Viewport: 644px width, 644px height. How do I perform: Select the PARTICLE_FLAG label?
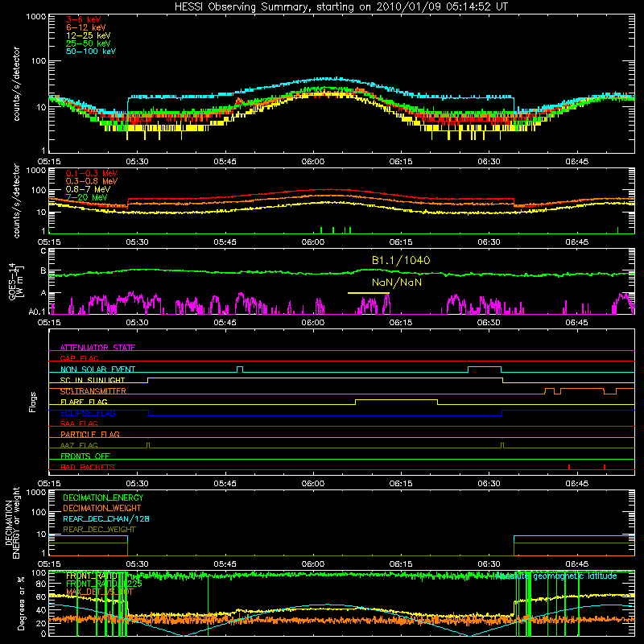tap(90, 434)
